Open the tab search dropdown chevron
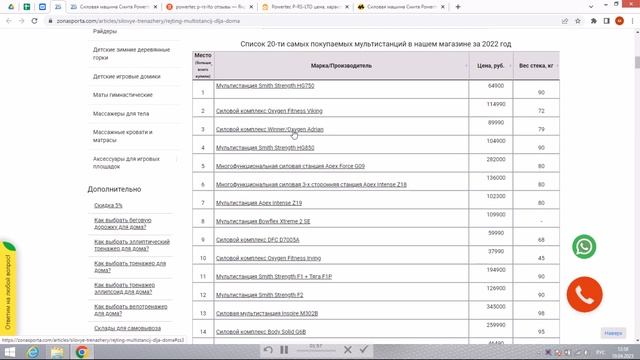Image resolution: width=640 pixels, height=360 pixels. 591,7
